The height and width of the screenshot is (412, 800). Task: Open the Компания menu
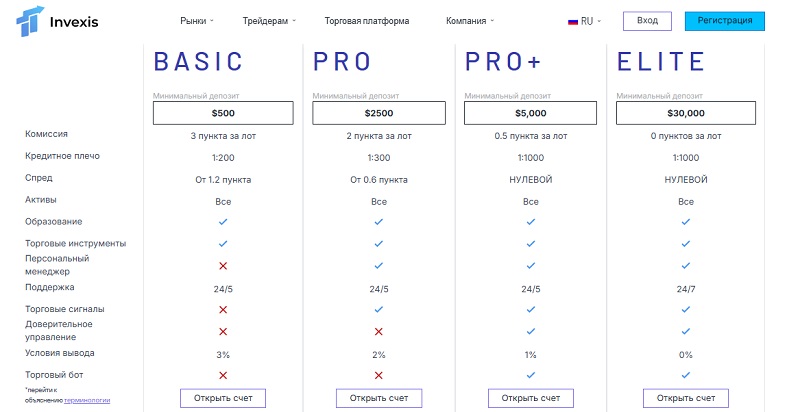click(470, 21)
